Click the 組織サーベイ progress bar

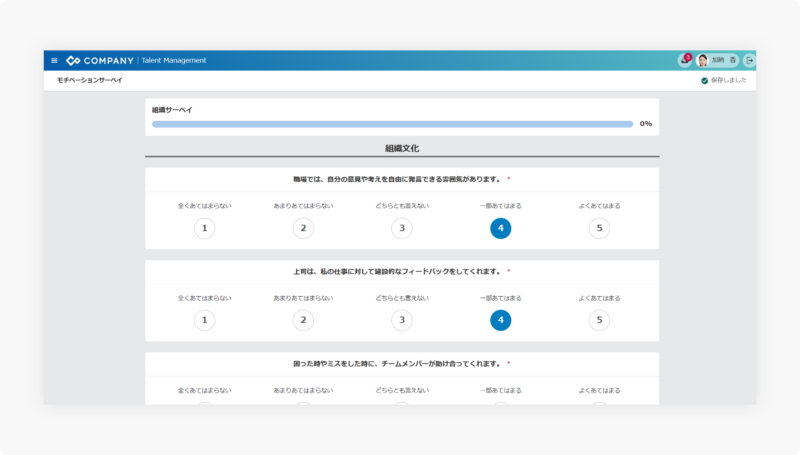click(x=392, y=124)
